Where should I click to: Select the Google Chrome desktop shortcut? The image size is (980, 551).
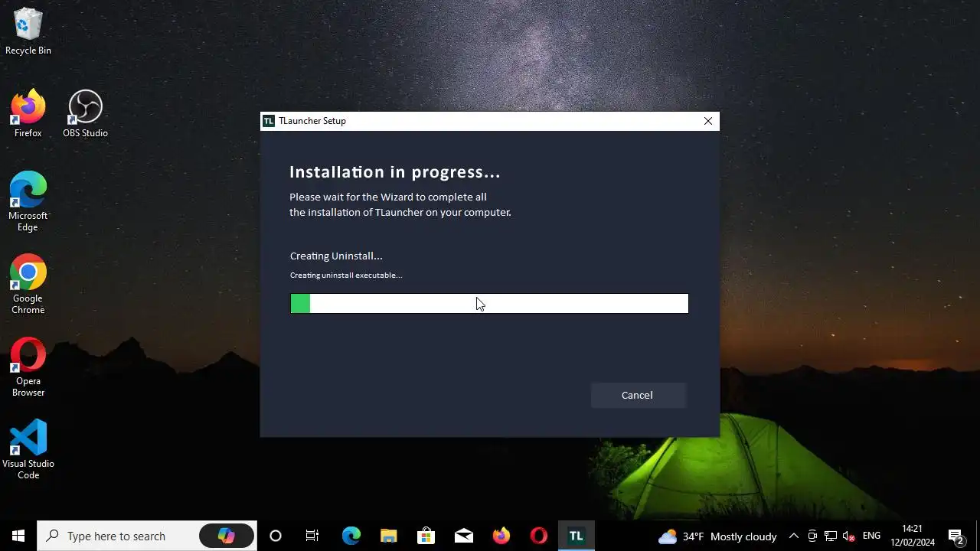[28, 285]
